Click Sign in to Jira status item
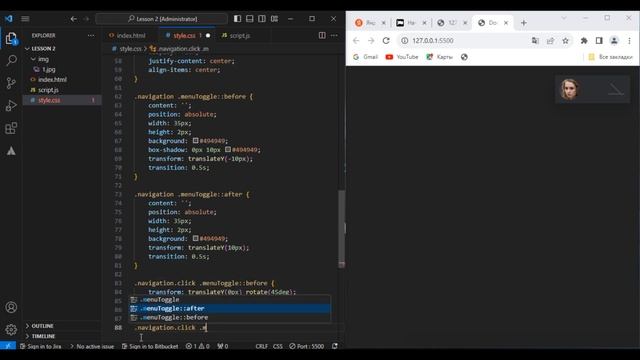Screen dimensions: 640x360 (x=40, y=346)
